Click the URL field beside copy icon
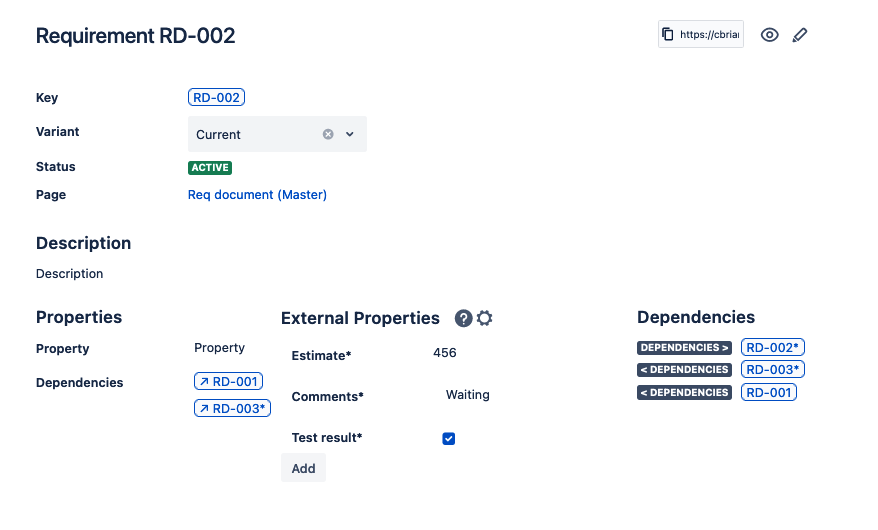This screenshot has width=878, height=530. click(x=710, y=34)
